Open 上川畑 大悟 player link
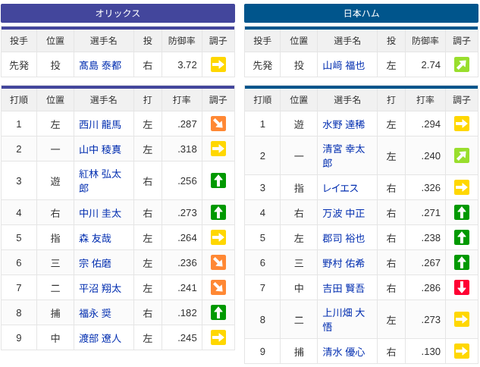This screenshot has height=367, width=480. pyautogui.click(x=344, y=320)
